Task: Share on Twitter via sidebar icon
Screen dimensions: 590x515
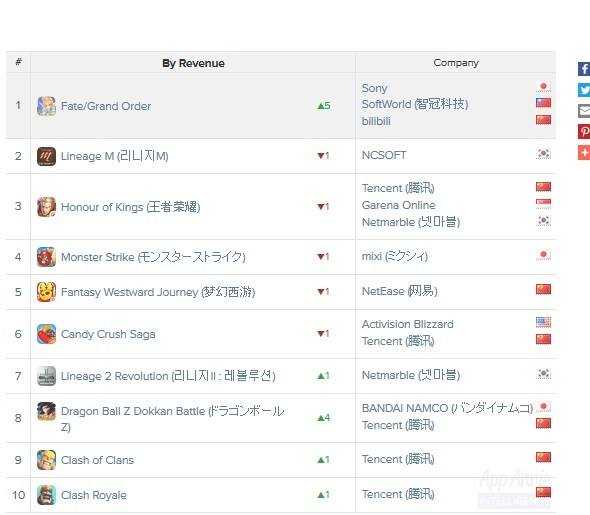Action: 584,90
